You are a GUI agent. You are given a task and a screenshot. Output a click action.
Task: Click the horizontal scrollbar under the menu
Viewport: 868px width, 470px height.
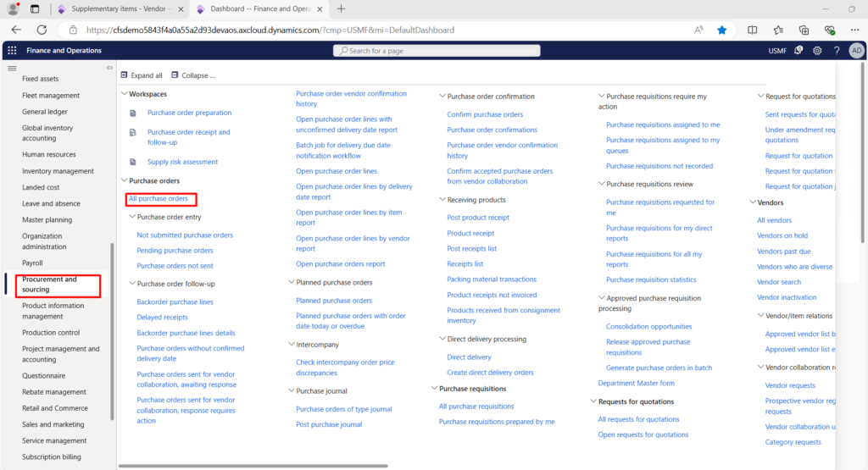(253, 466)
